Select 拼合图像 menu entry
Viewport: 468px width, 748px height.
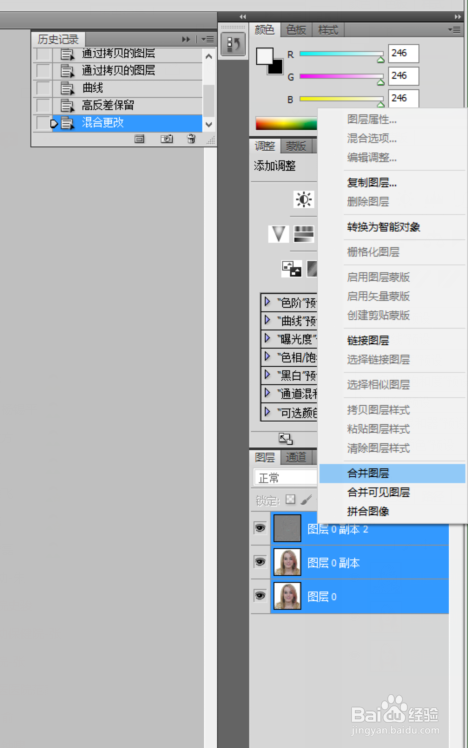coord(392,511)
